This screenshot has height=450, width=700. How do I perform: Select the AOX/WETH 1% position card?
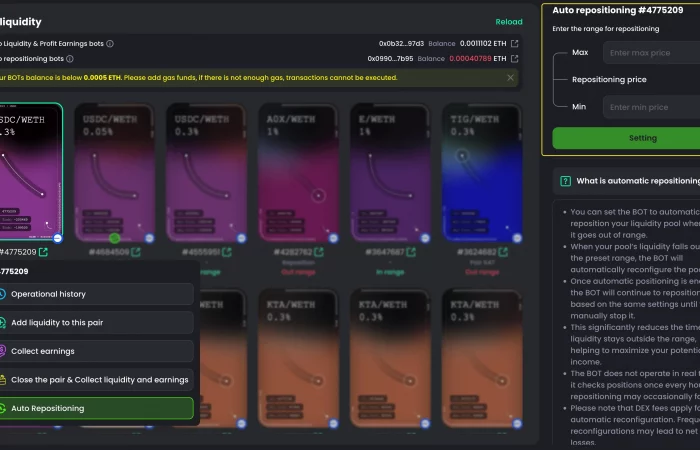(x=299, y=173)
